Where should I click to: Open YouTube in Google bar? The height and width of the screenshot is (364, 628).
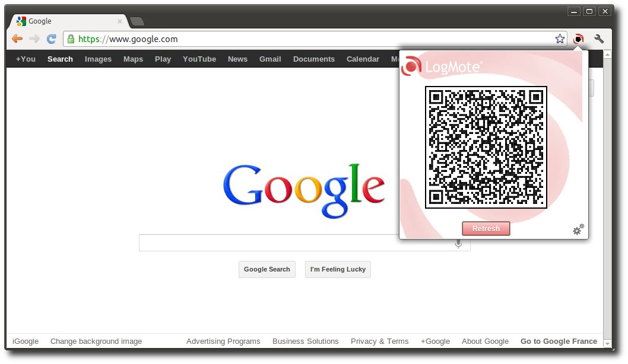[199, 59]
